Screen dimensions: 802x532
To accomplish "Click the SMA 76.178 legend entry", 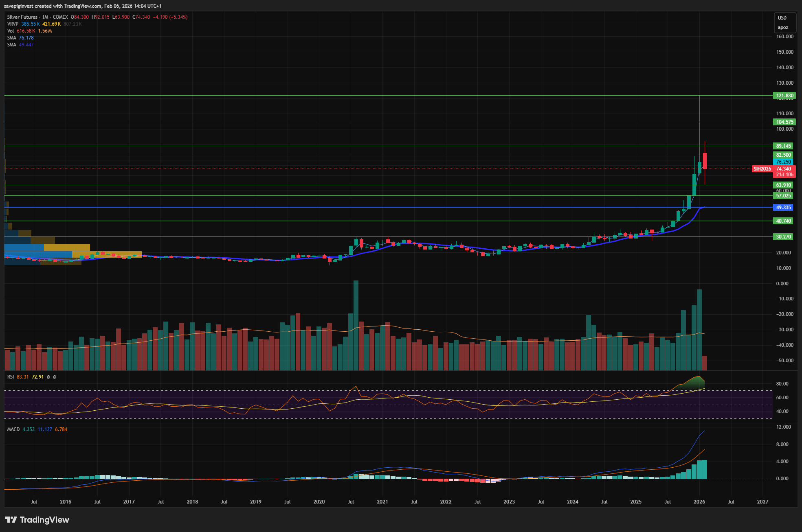I will (x=20, y=38).
